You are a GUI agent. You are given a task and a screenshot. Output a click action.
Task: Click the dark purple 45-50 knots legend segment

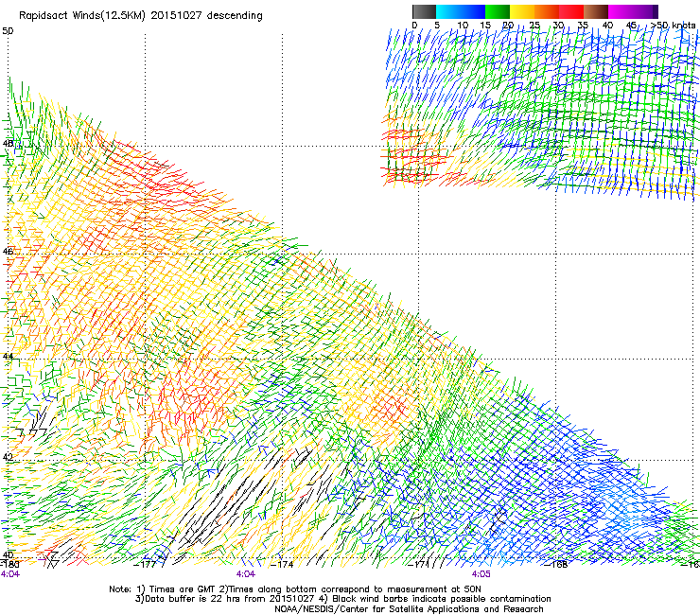tap(645, 11)
